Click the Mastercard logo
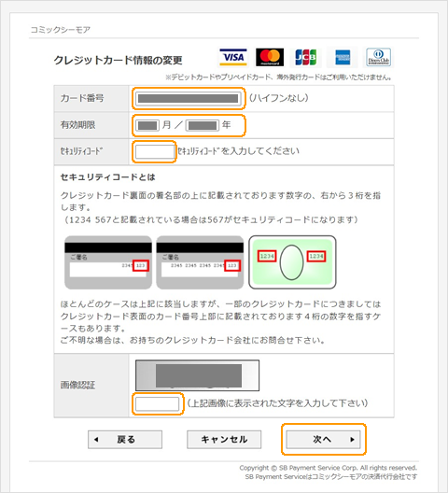 (270, 57)
